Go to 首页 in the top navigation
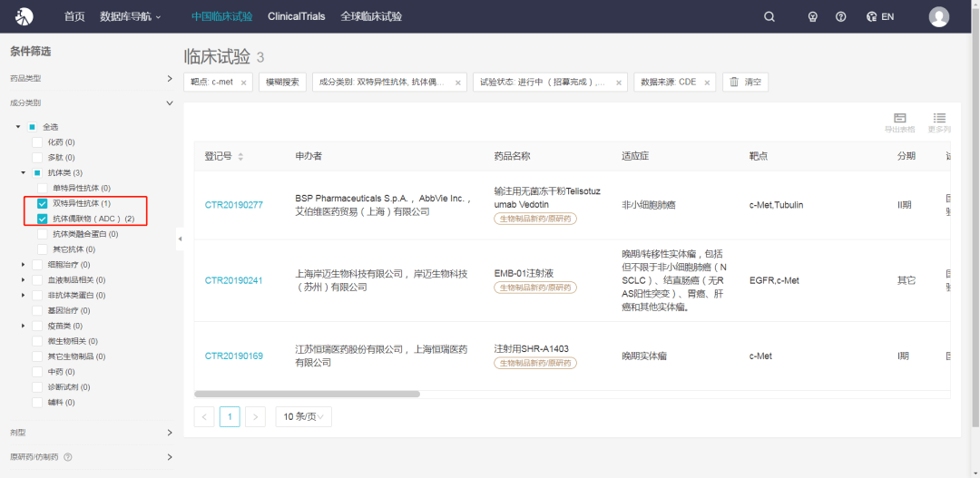980x478 pixels. 74,17
